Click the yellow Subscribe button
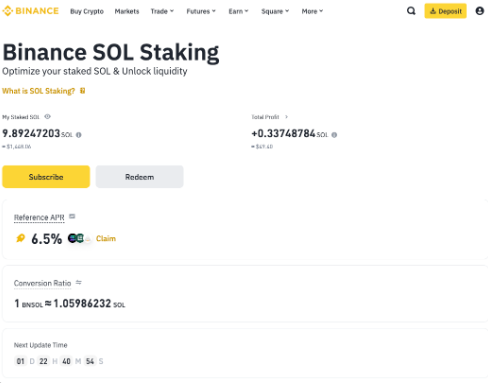The width and height of the screenshot is (488, 383). (46, 177)
